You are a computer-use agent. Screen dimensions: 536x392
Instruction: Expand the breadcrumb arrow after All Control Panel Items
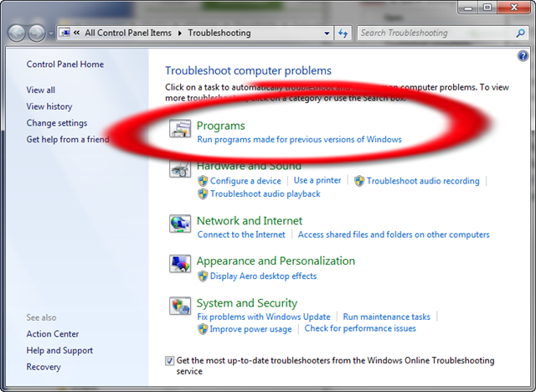[x=180, y=34]
